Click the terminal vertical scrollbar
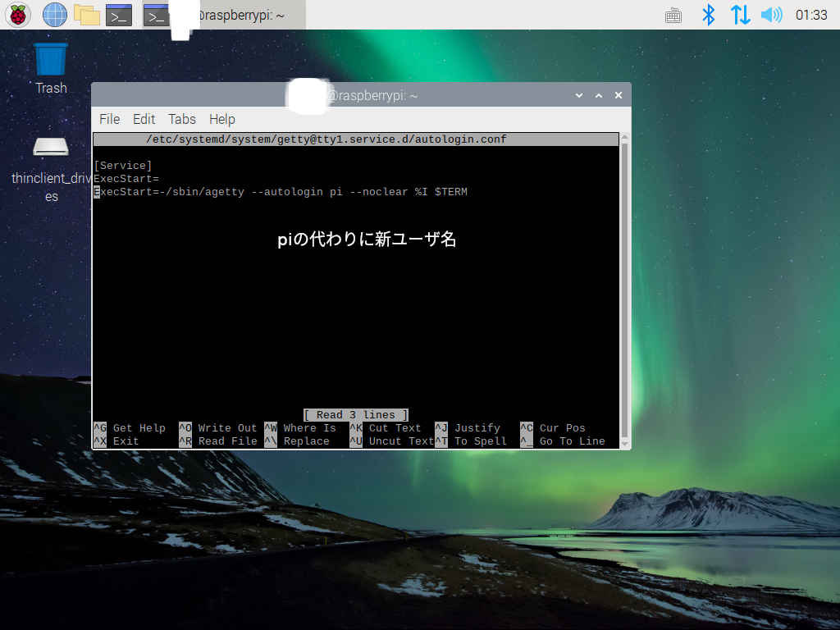The height and width of the screenshot is (630, 840). tap(624, 291)
